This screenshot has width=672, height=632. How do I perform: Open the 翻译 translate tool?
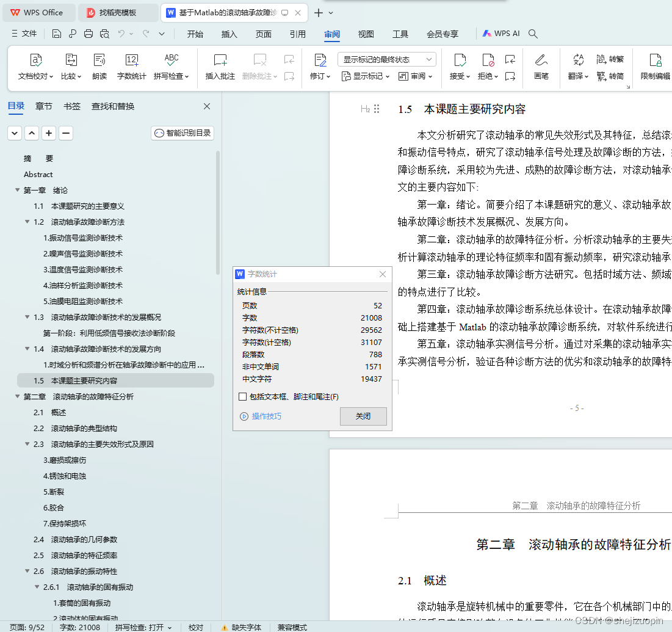click(578, 67)
